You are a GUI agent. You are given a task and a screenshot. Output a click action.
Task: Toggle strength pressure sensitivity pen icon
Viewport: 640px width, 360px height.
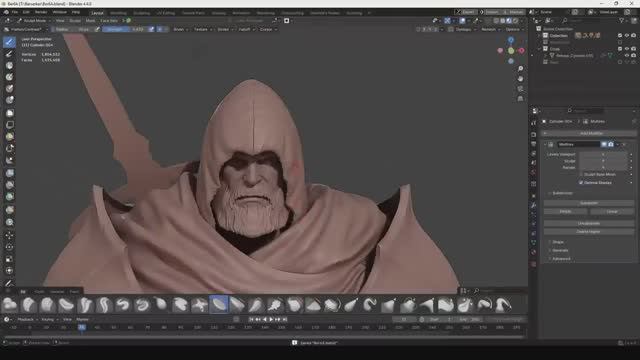click(151, 29)
